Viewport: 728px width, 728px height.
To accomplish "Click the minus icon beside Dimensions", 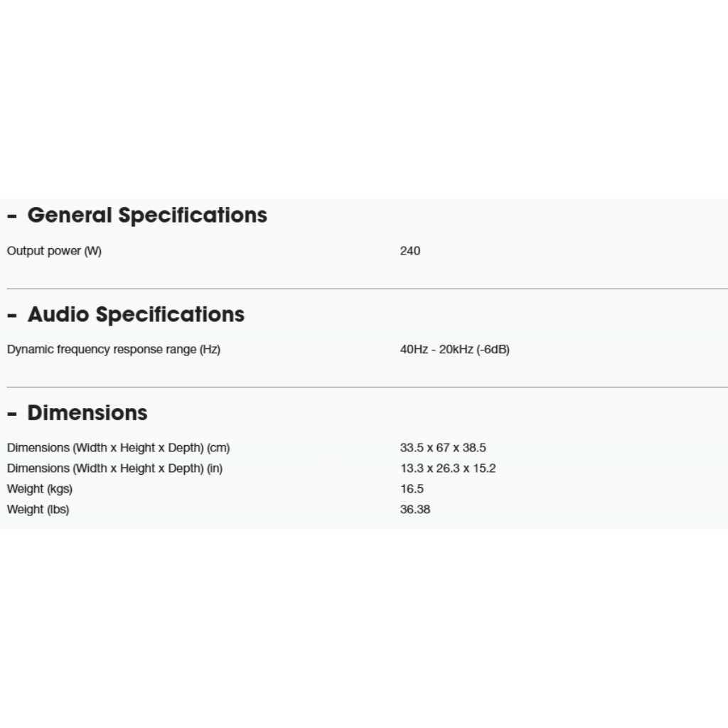I will 11,414.
